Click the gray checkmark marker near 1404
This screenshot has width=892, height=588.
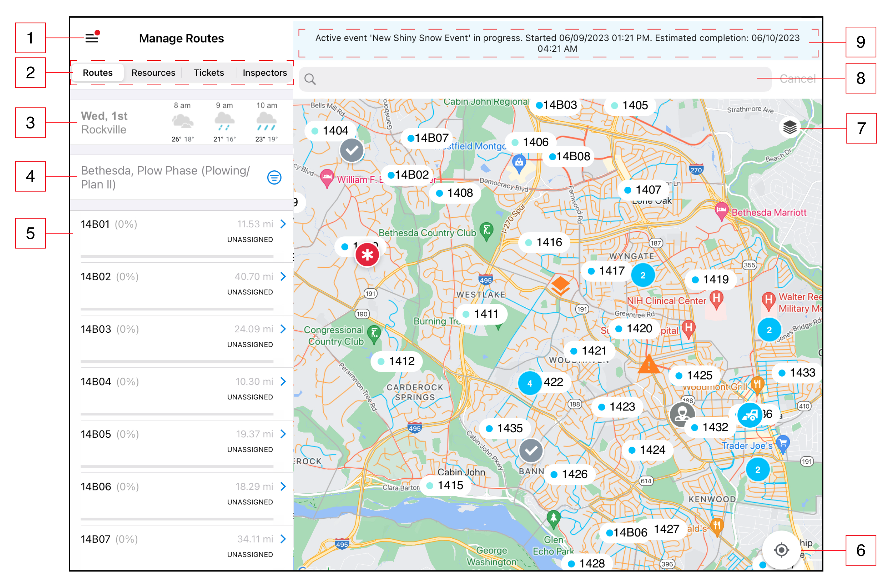(x=352, y=150)
